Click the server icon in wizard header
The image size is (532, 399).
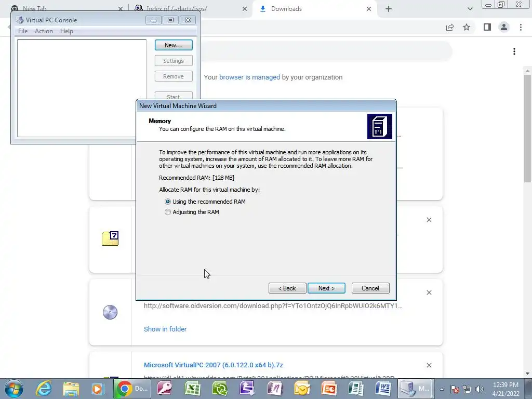[x=380, y=127]
